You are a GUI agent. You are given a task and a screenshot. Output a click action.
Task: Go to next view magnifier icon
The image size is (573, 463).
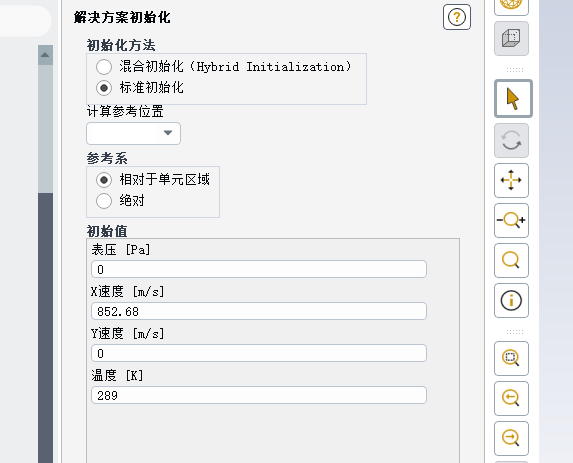pyautogui.click(x=511, y=438)
